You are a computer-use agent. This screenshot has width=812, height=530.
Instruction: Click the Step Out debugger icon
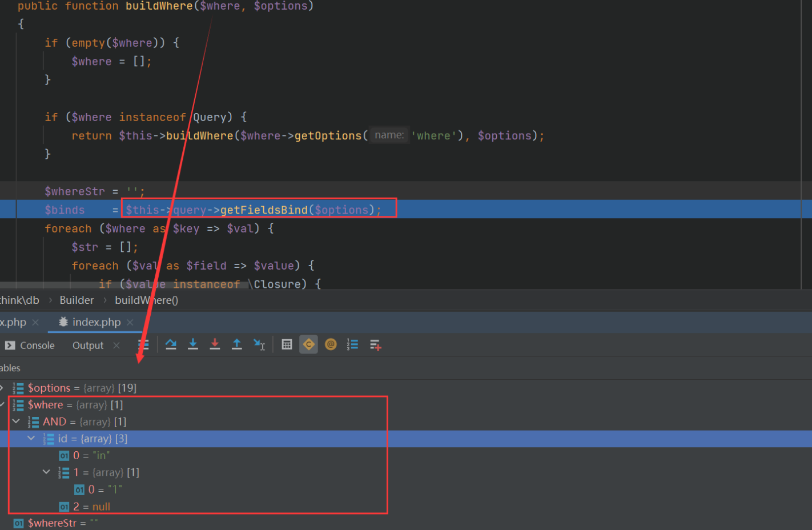(236, 344)
